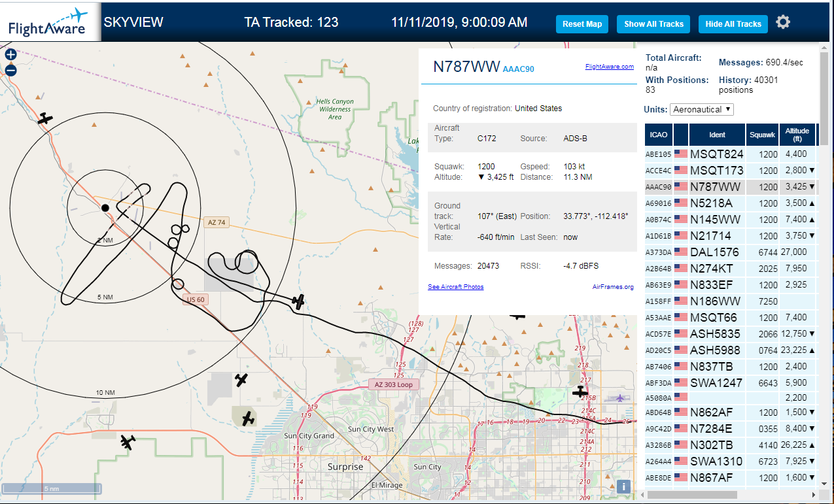
Task: Sort table by Ident column header
Action: (717, 135)
